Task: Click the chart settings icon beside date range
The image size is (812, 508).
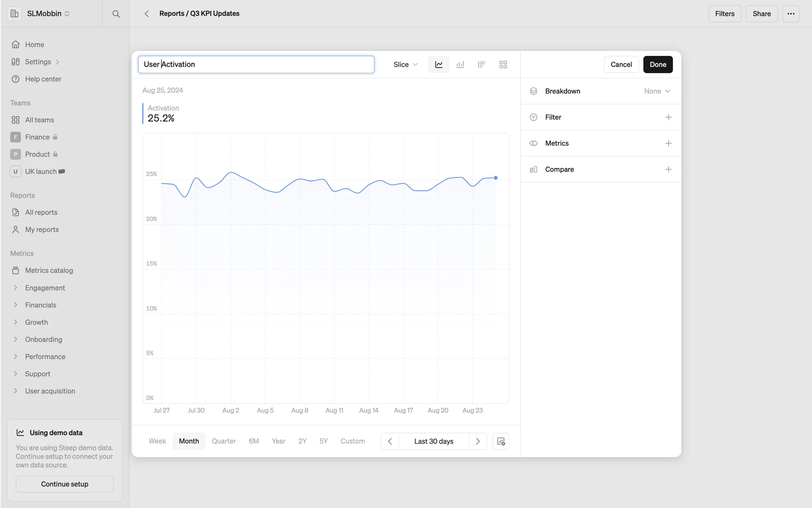Action: pos(501,441)
